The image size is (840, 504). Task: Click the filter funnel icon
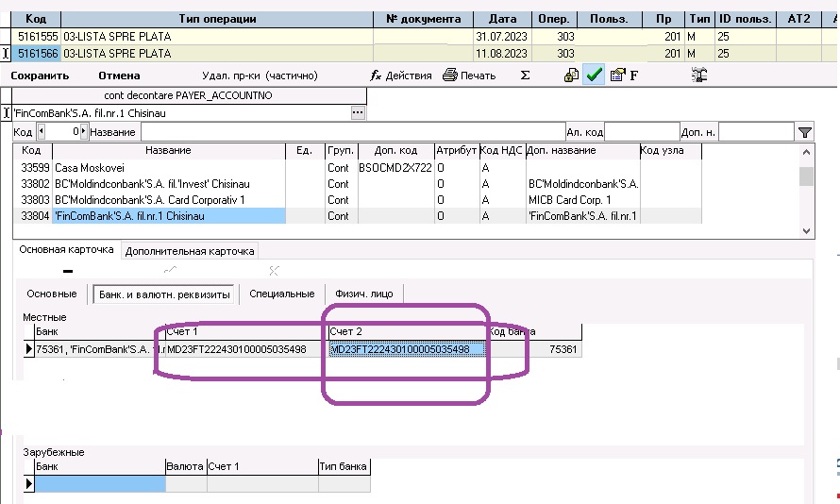point(805,132)
